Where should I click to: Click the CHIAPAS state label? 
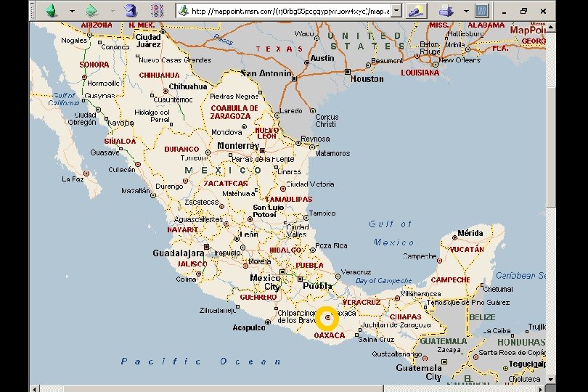click(x=405, y=317)
